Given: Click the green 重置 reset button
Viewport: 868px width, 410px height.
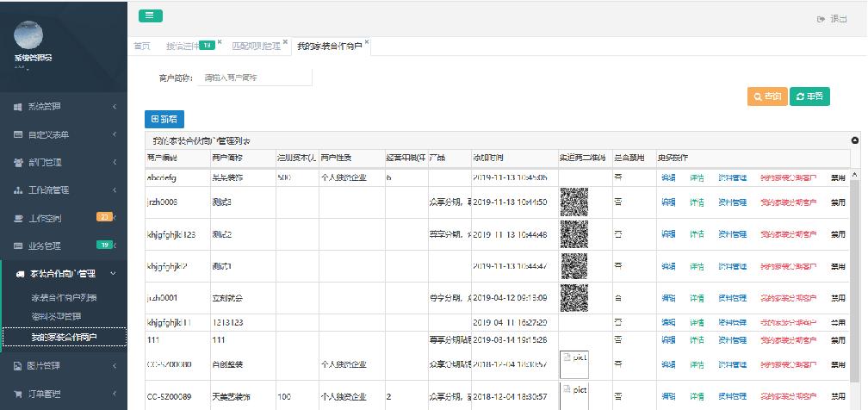Looking at the screenshot, I should click(809, 96).
